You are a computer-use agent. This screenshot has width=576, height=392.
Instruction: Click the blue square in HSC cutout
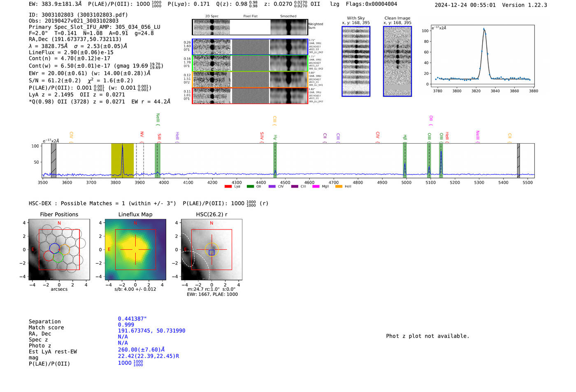(211, 253)
